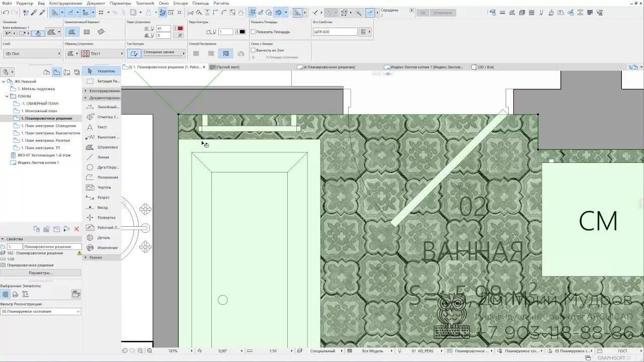Open the Файл menu
The height and width of the screenshot is (362, 644).
click(x=7, y=3)
